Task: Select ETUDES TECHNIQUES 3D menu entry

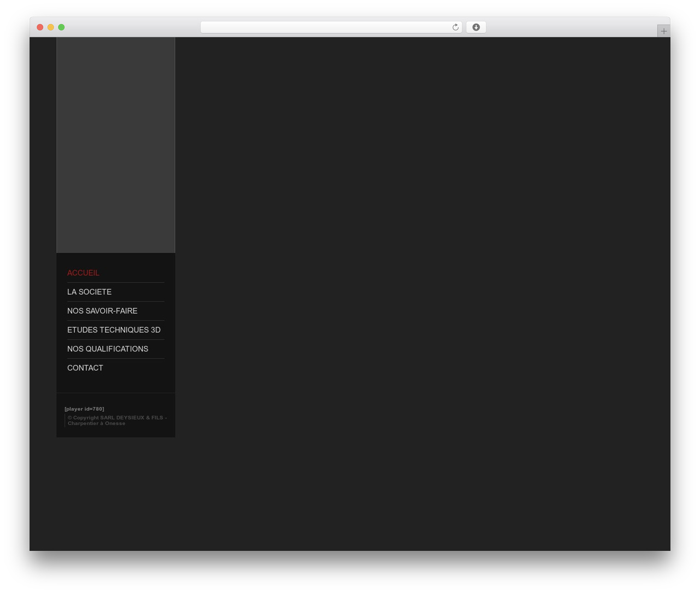Action: tap(114, 330)
